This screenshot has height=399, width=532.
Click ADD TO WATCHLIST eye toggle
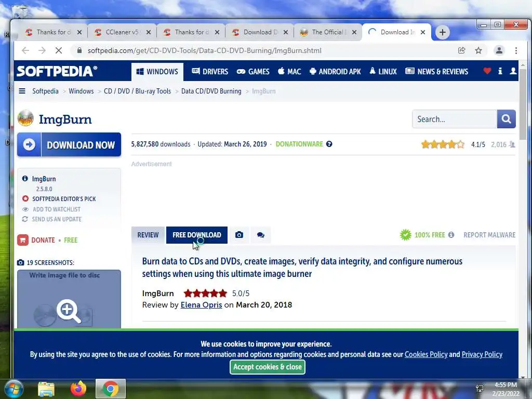click(x=51, y=209)
